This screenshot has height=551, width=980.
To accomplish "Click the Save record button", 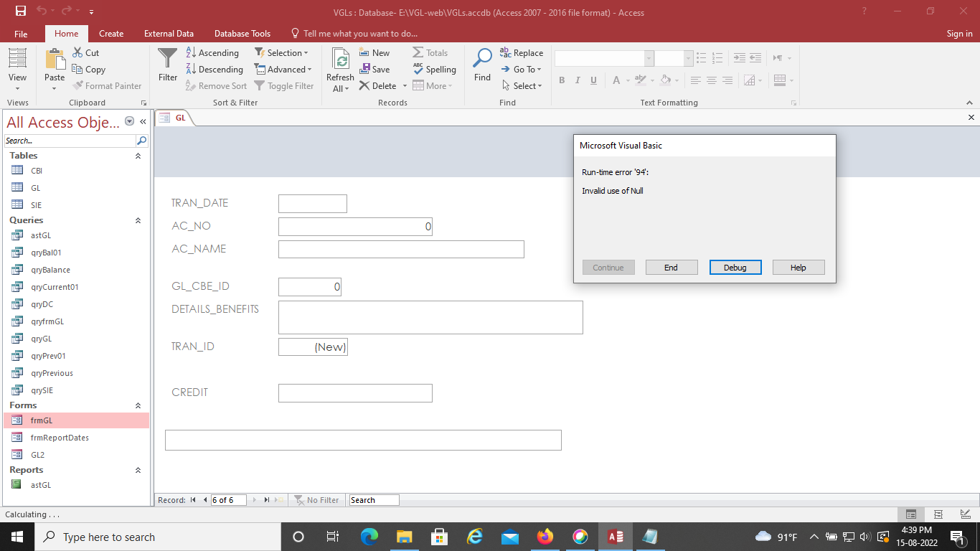I will click(x=374, y=69).
